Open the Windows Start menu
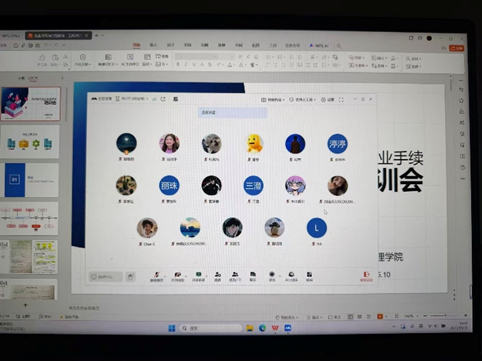 [172, 328]
